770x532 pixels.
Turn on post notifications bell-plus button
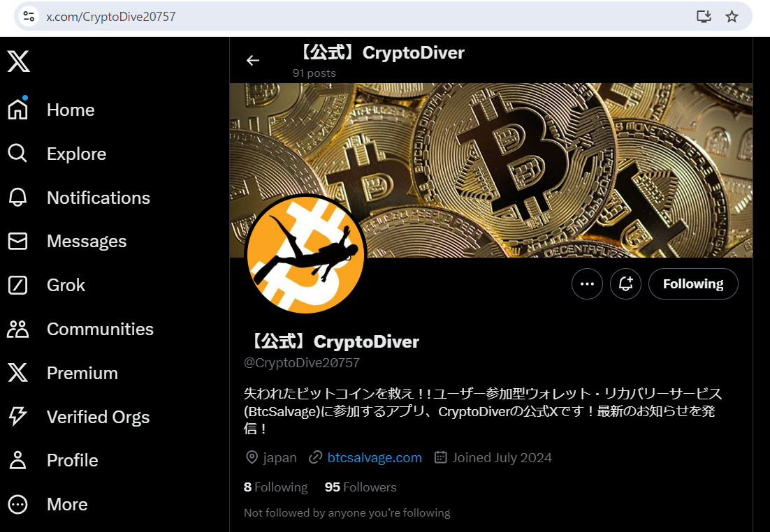coord(625,283)
